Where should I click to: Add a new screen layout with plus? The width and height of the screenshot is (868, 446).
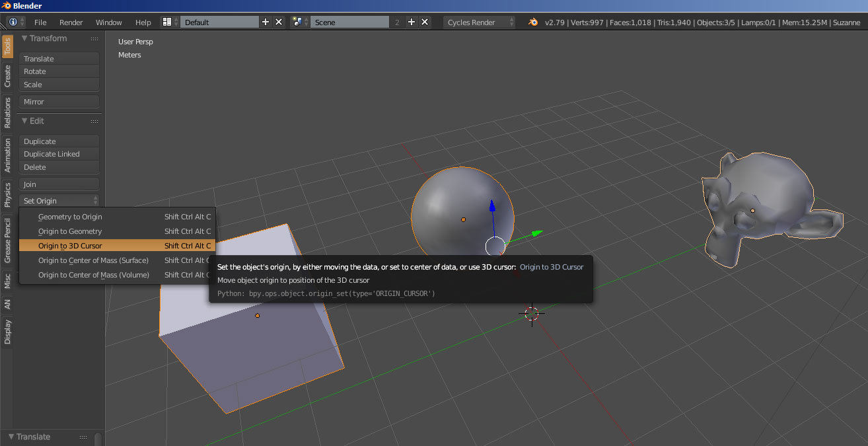pos(266,22)
